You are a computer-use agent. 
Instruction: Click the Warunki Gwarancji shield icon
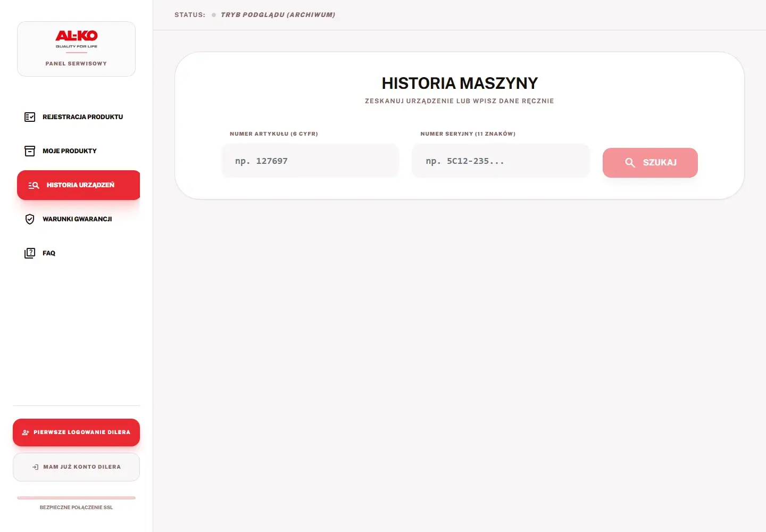(x=30, y=219)
